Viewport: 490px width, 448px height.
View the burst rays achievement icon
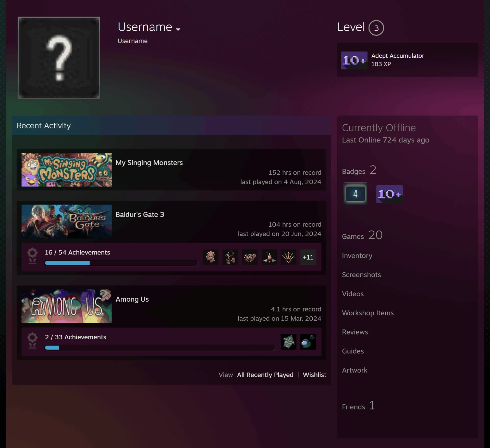tap(289, 257)
